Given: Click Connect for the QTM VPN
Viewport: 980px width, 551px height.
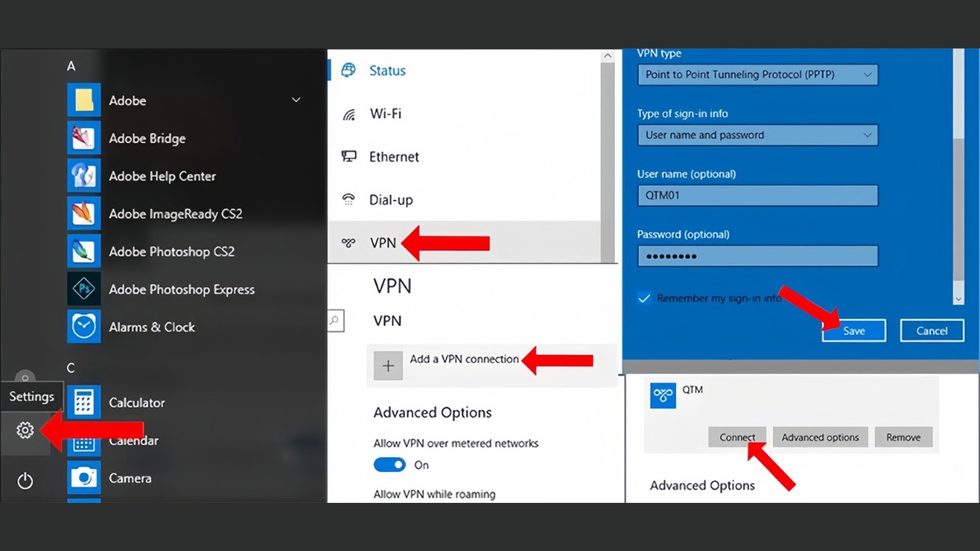Looking at the screenshot, I should (x=737, y=438).
